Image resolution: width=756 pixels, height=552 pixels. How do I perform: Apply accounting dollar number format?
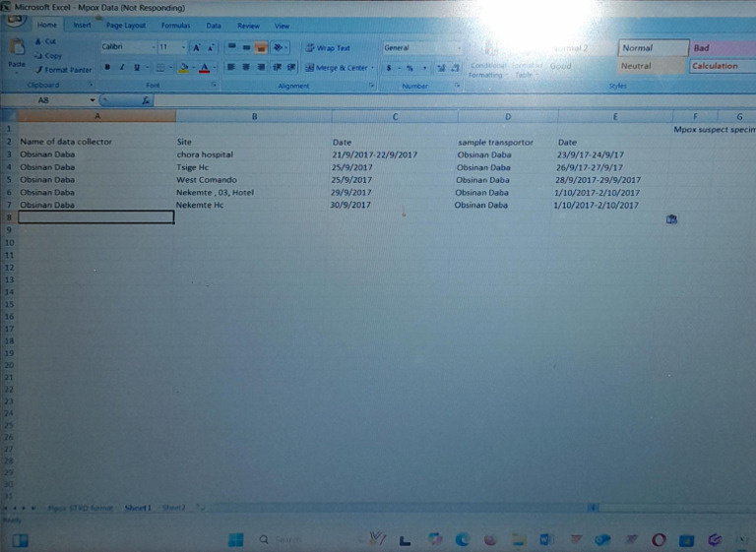point(389,68)
